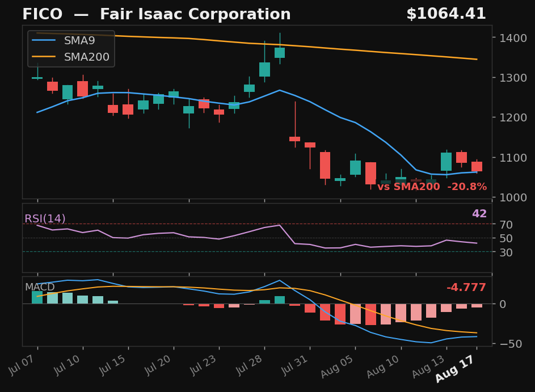The height and width of the screenshot is (392, 535).
Task: Click the MACD 0 axis label
Action: tap(503, 304)
